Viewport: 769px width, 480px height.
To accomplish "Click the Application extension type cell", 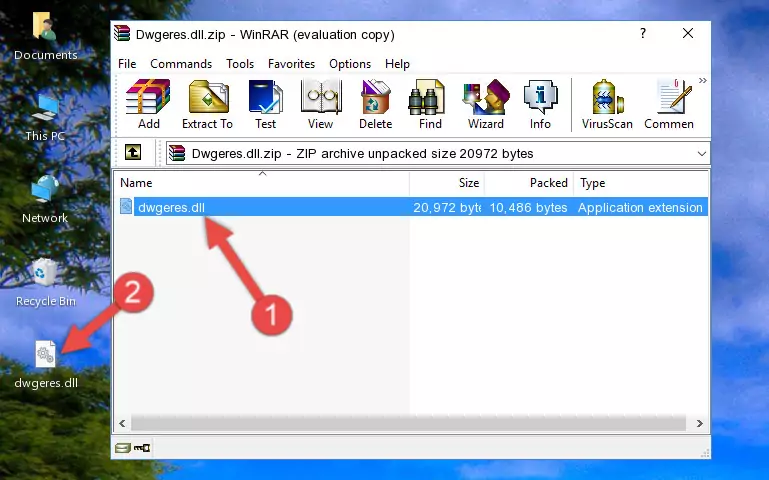I will [x=640, y=207].
